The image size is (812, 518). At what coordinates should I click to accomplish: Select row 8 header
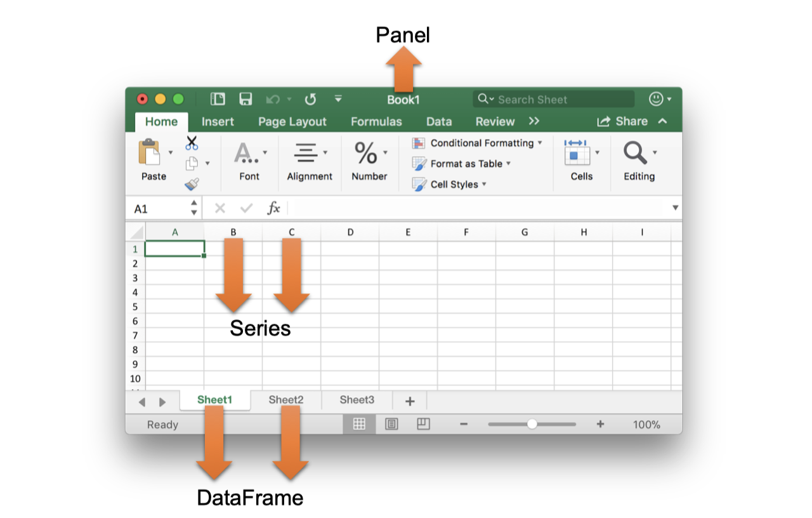tap(135, 350)
